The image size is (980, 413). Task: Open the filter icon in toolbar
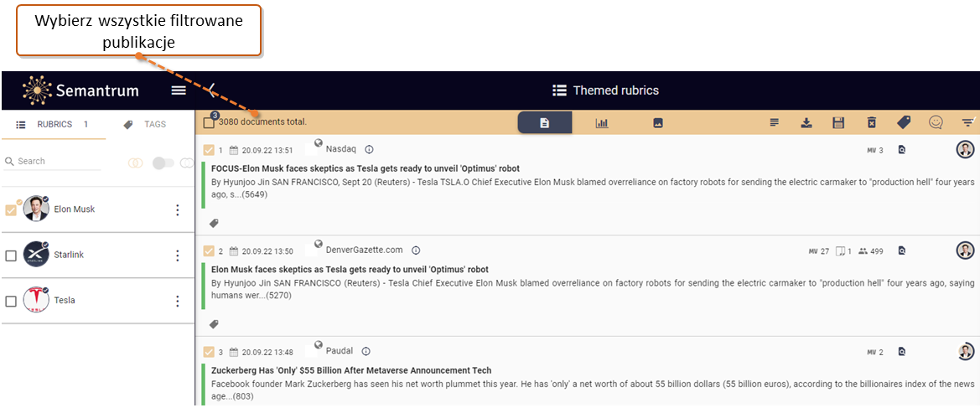(x=968, y=122)
